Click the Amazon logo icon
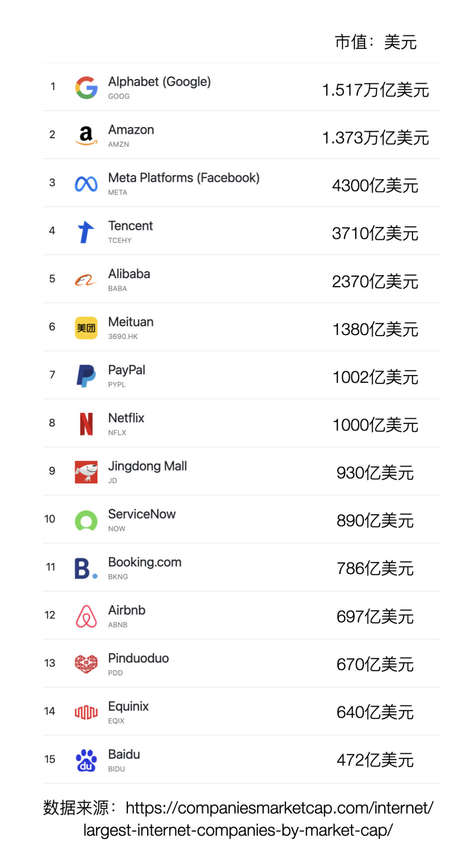This screenshot has height=868, width=473. tap(86, 135)
